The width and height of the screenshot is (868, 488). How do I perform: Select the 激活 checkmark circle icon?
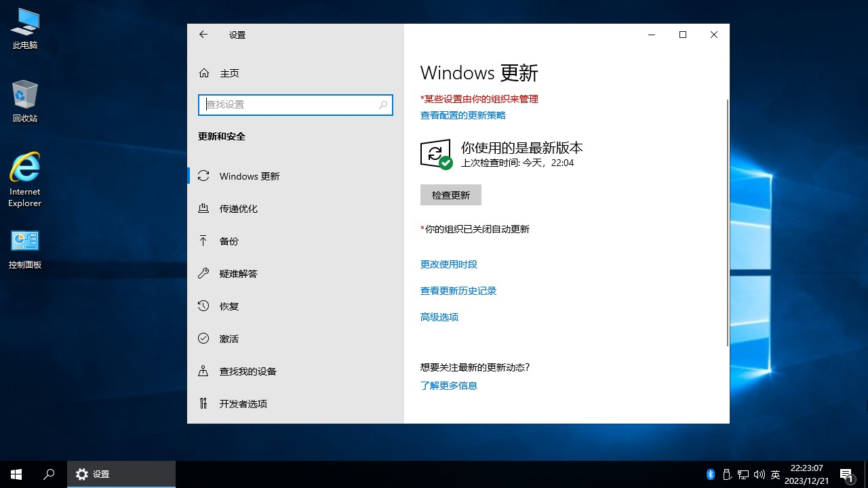point(203,338)
